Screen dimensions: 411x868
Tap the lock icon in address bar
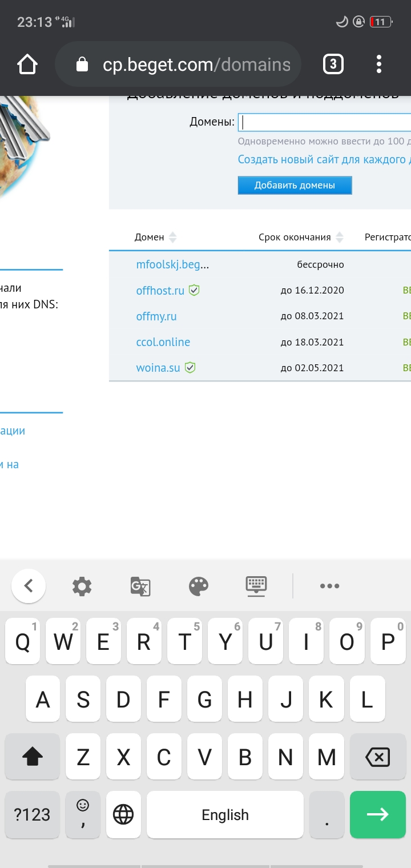[x=82, y=65]
